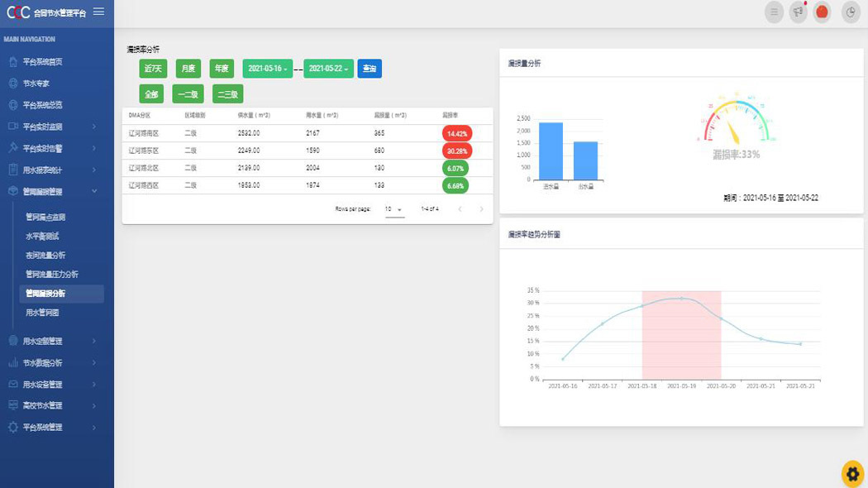Click the 一二级 filter button
Image resolution: width=868 pixels, height=488 pixels.
point(188,94)
